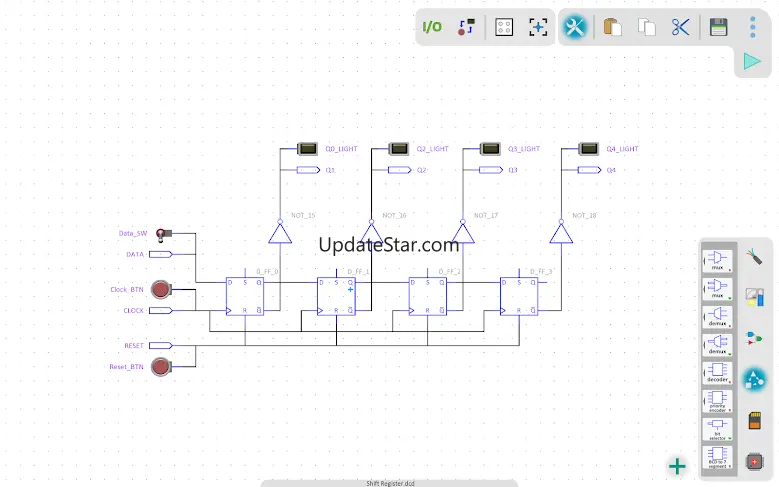Toggle the four-dot grid display icon
Image resolution: width=779 pixels, height=487 pixels.
504,27
